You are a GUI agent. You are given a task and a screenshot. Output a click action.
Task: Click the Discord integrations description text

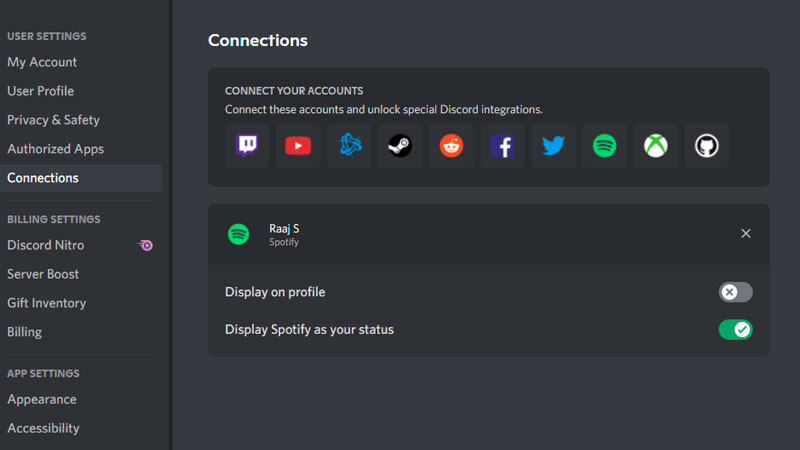point(384,109)
